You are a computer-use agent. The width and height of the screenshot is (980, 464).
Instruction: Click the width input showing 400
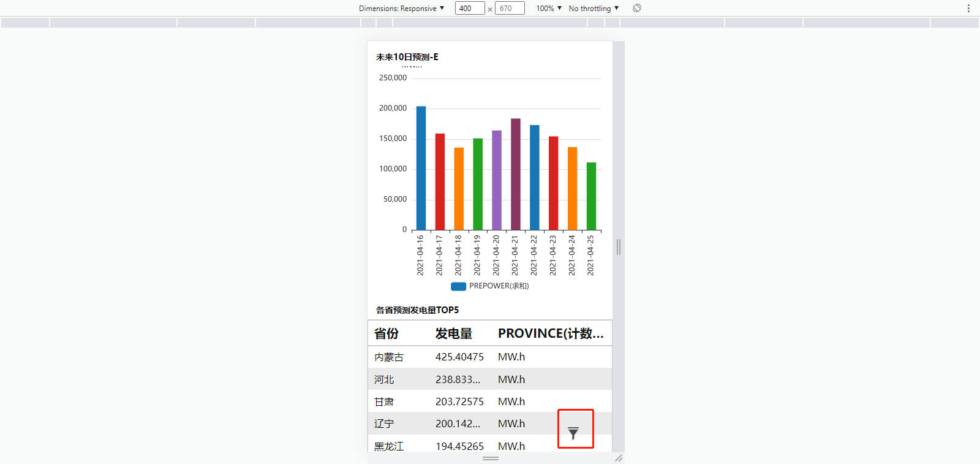(x=470, y=8)
